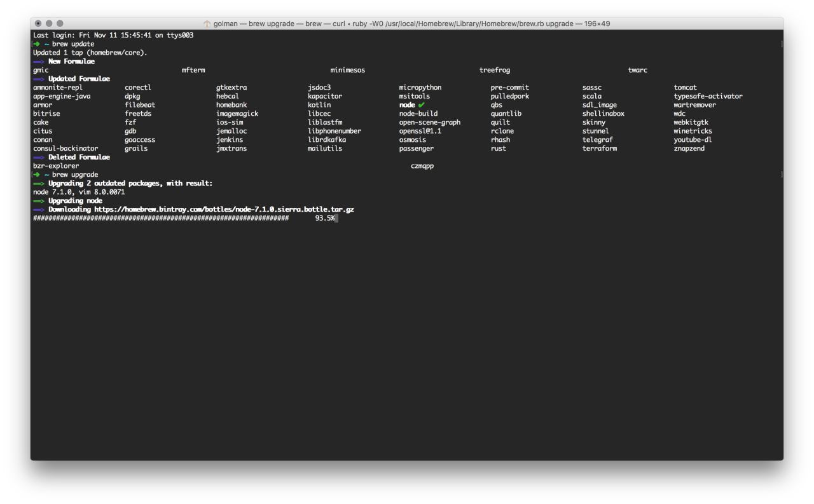Image resolution: width=814 pixels, height=504 pixels.
Task: Click the 'consul-backinator' entry
Action: pos(66,149)
